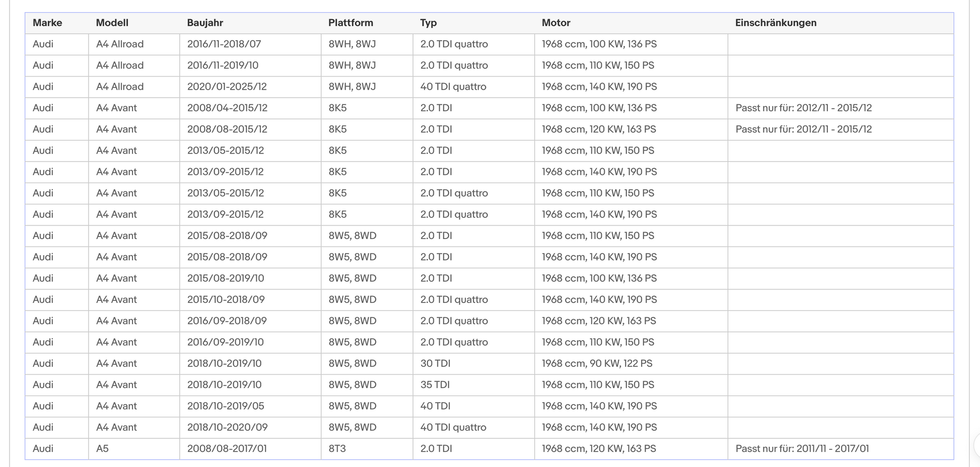The width and height of the screenshot is (980, 467).
Task: Select the 8T3 platform cell
Action: pyautogui.click(x=367, y=448)
